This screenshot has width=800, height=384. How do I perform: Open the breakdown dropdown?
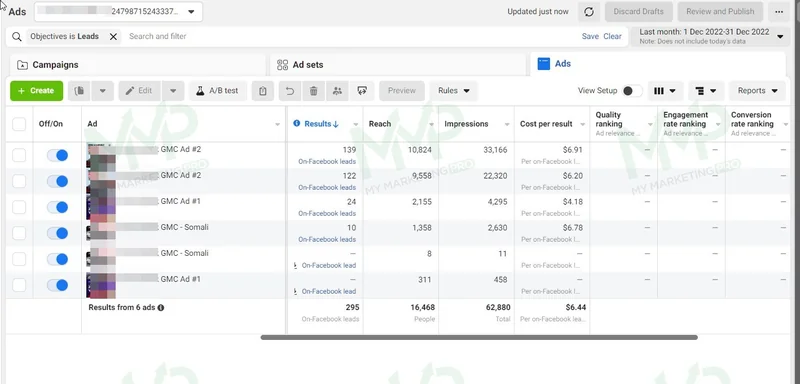pos(706,91)
